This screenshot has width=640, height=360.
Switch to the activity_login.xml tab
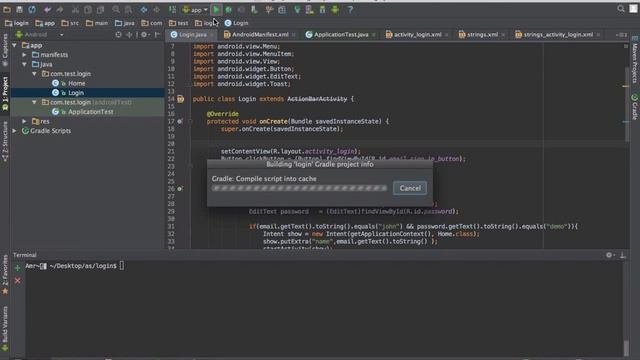tap(417, 35)
